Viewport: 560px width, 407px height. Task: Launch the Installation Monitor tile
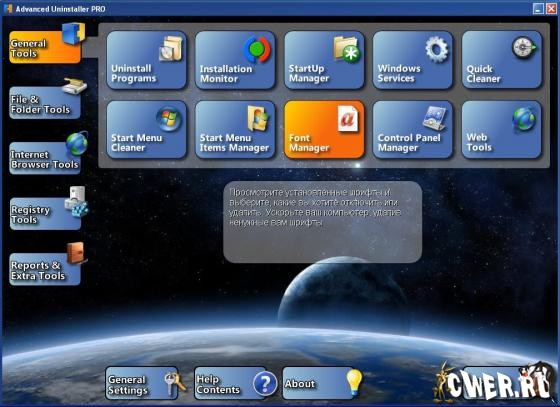click(x=235, y=60)
